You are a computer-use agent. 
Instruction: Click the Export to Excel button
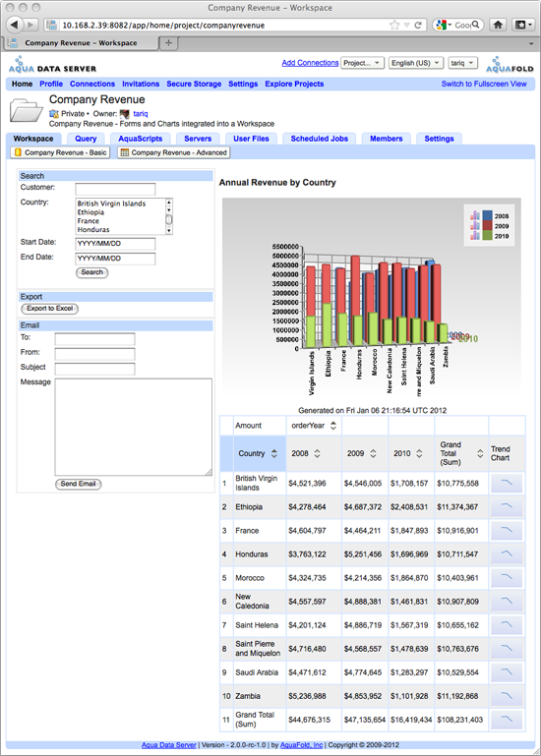50,309
